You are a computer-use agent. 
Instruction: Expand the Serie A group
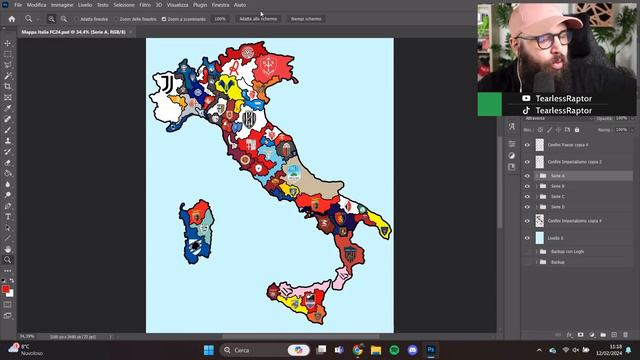(x=536, y=176)
